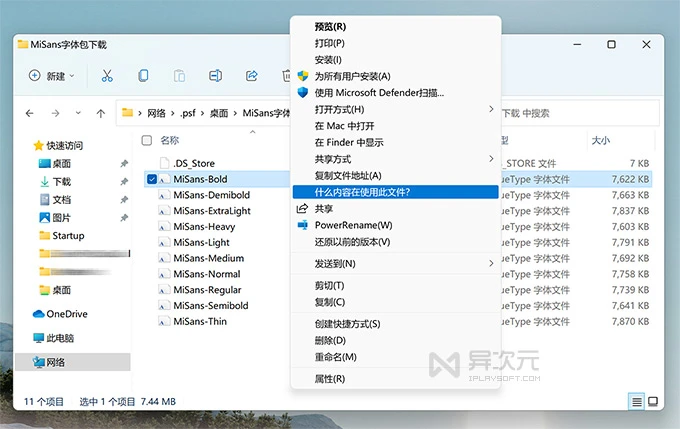Toggle the select-all checkbox beside 名称

[147, 140]
